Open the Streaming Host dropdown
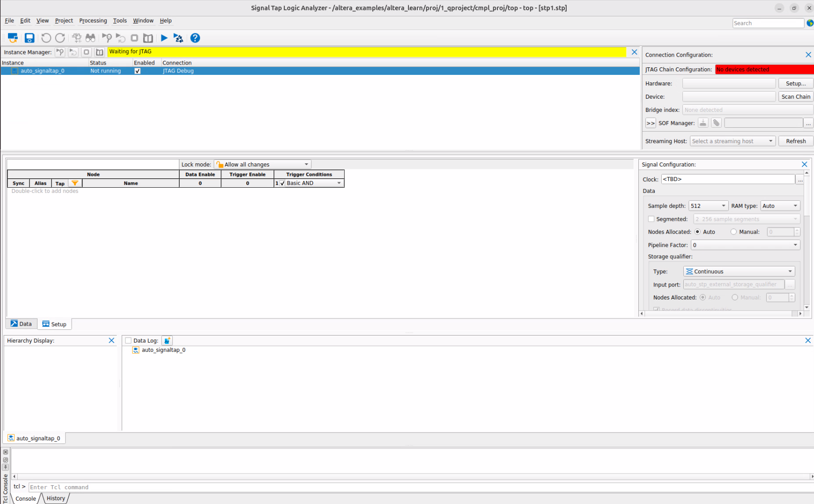This screenshot has width=814, height=504. tap(733, 141)
